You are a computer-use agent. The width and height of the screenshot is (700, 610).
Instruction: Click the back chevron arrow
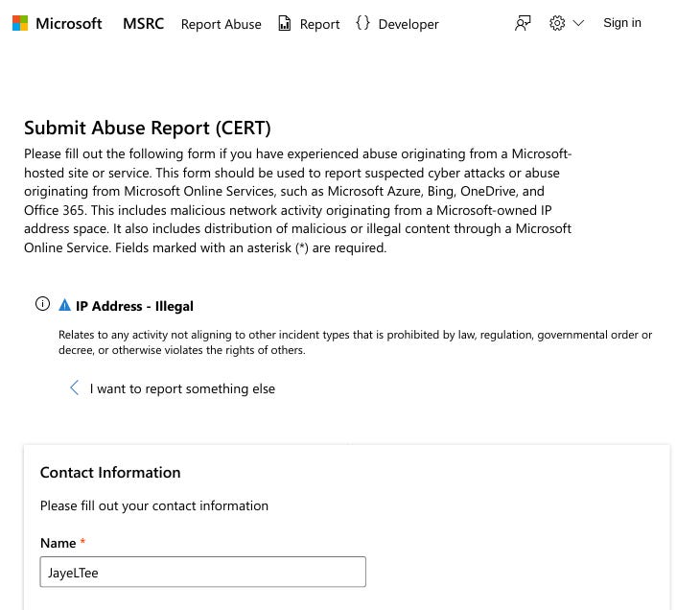(75, 387)
